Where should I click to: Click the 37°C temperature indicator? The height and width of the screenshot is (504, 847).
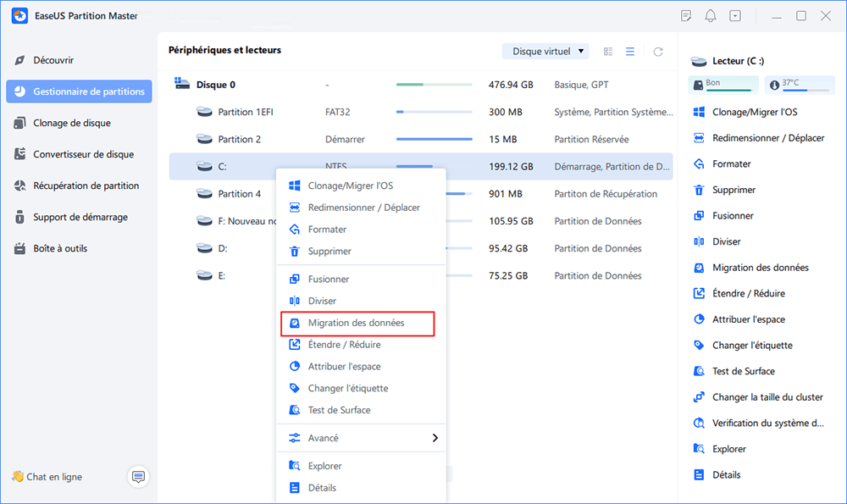(800, 84)
